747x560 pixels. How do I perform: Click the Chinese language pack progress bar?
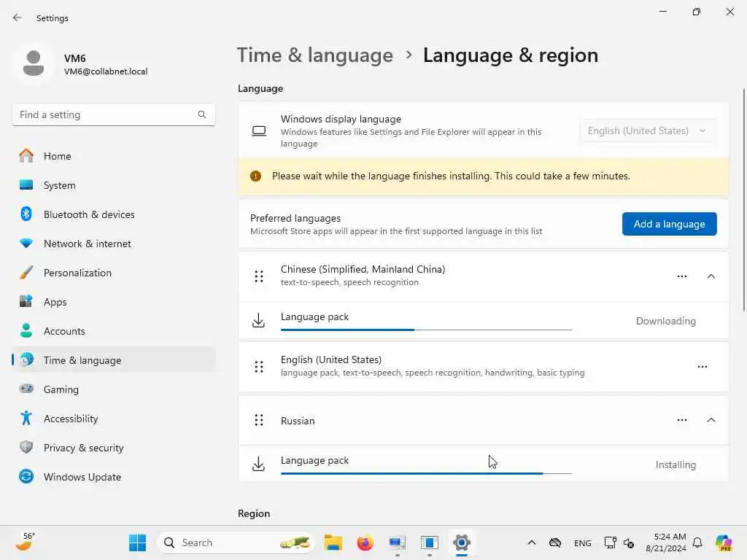click(426, 330)
